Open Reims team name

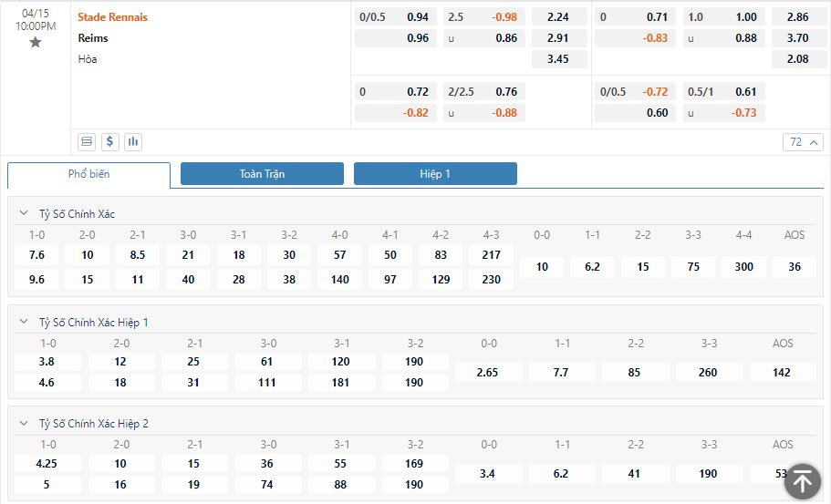tap(93, 38)
